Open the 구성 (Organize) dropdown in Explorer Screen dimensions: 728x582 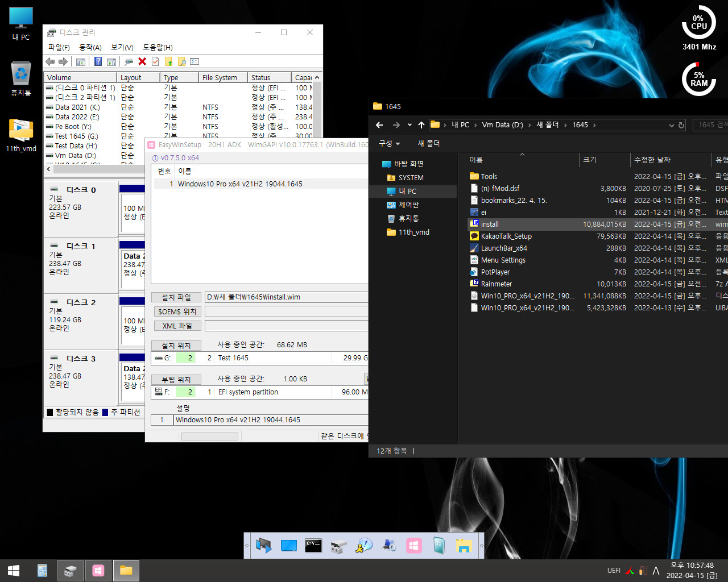390,143
